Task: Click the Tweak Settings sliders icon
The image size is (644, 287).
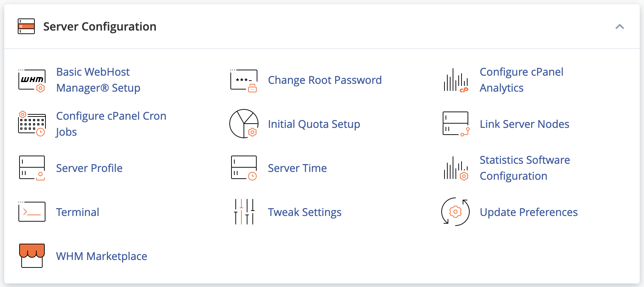Action: click(244, 212)
